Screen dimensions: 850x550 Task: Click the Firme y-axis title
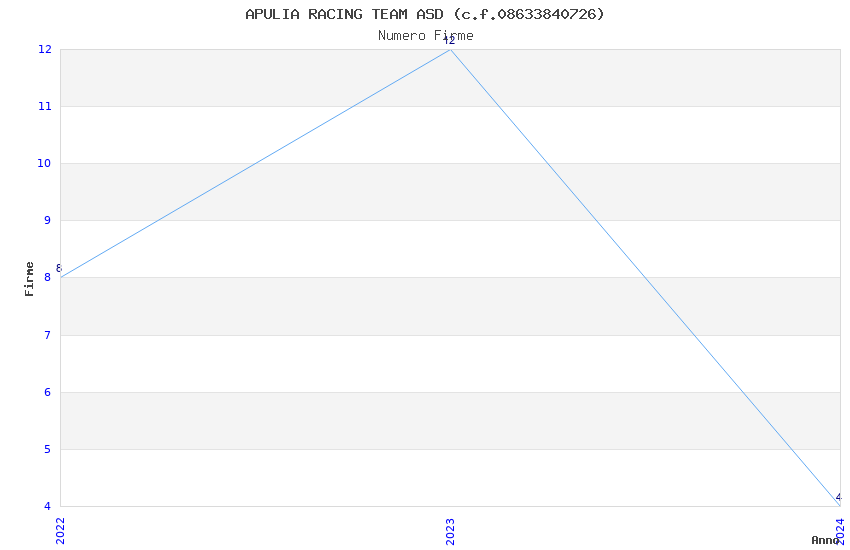29,279
